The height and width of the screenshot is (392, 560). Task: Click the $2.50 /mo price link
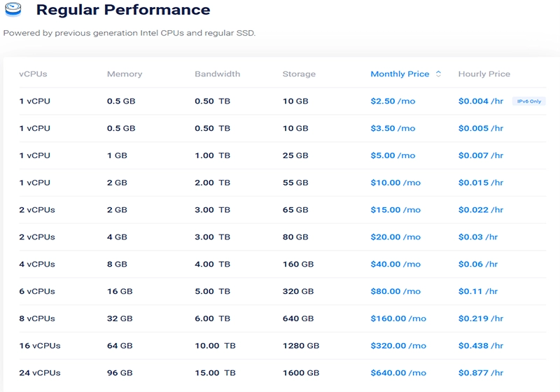pyautogui.click(x=393, y=101)
